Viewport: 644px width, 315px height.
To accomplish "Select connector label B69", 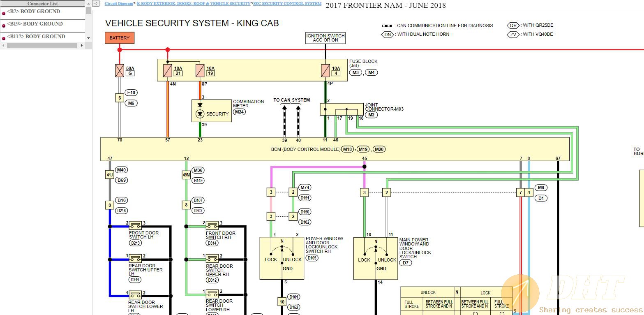I will (122, 180).
